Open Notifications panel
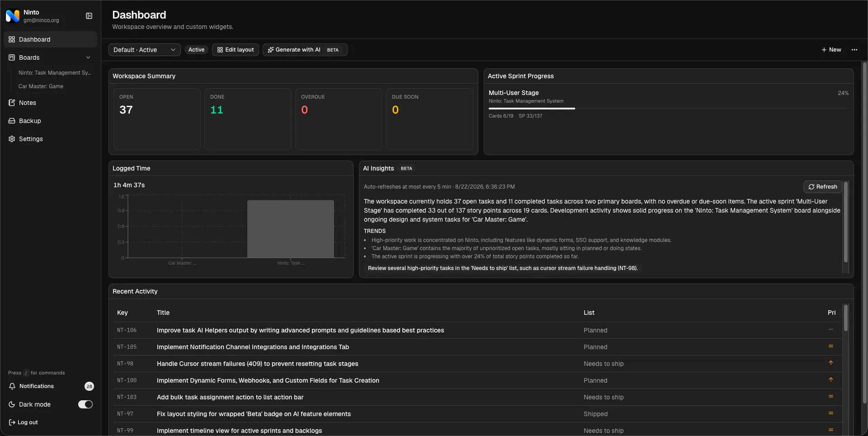Image resolution: width=868 pixels, height=436 pixels. [51, 386]
